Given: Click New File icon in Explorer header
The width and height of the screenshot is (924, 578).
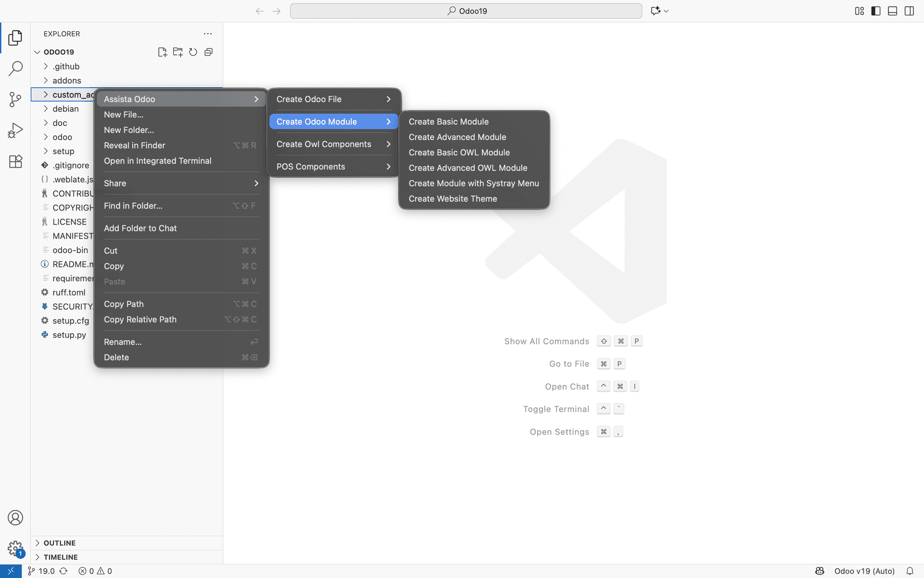Looking at the screenshot, I should coord(162,52).
